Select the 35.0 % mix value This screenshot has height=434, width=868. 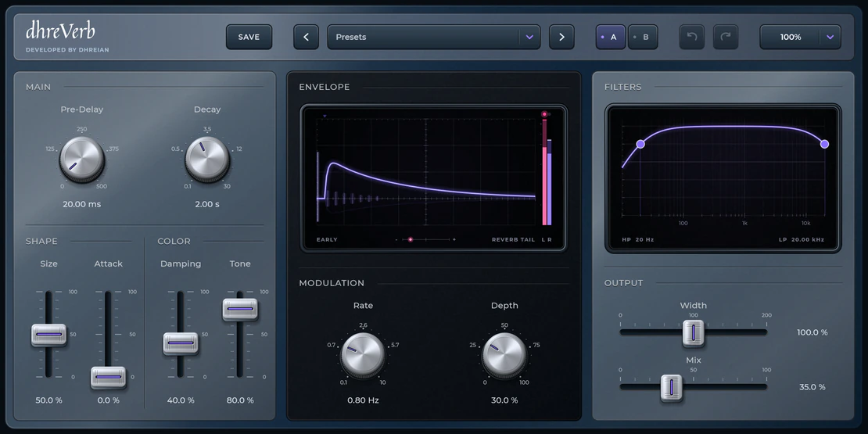812,388
